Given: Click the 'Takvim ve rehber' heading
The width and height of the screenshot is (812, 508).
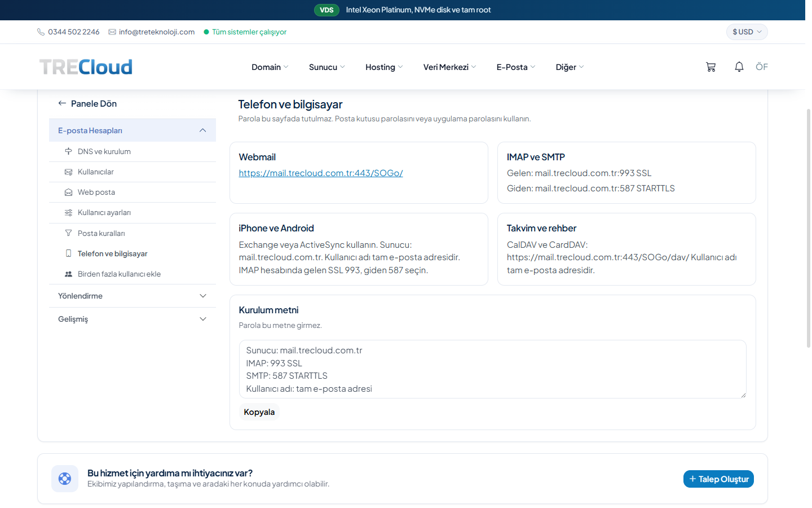Looking at the screenshot, I should click(541, 228).
